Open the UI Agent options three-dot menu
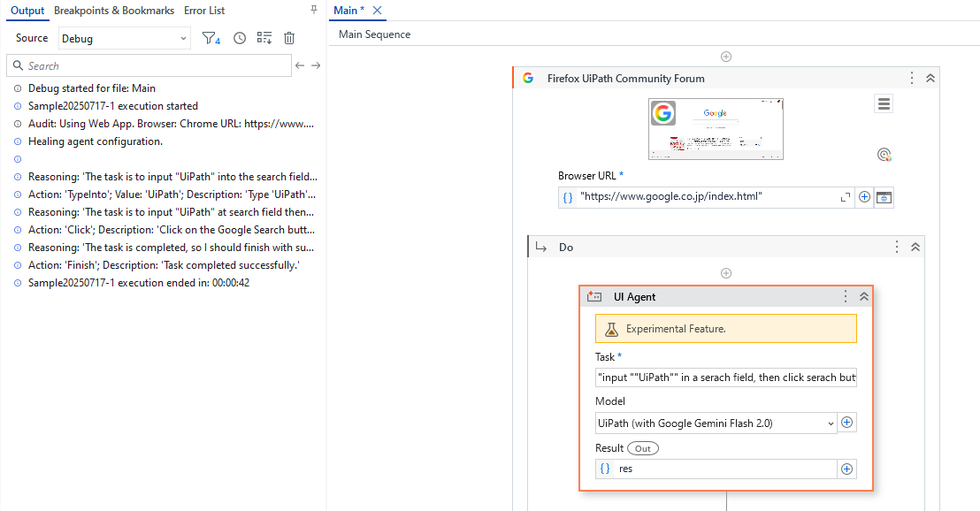This screenshot has height=511, width=980. click(x=845, y=296)
